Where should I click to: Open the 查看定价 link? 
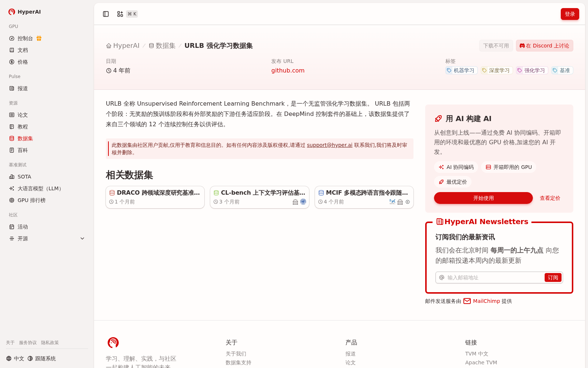550,198
